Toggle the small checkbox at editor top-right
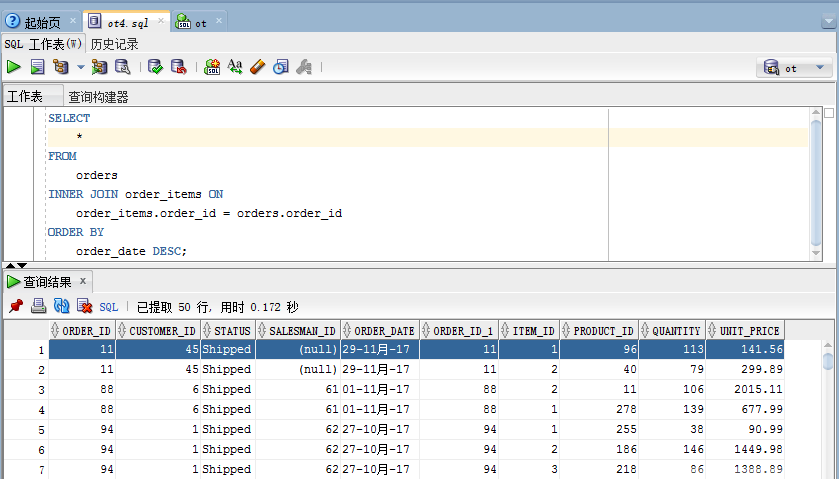839x479 pixels. (x=828, y=113)
